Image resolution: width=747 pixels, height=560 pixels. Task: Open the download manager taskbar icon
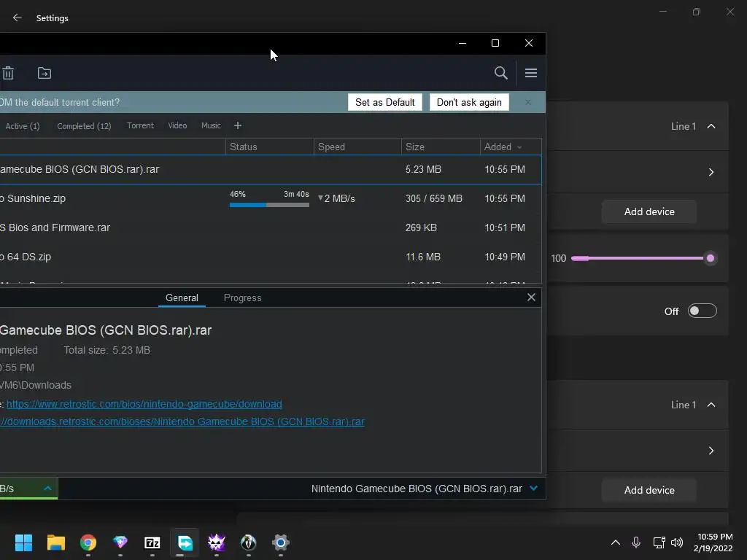pos(185,542)
